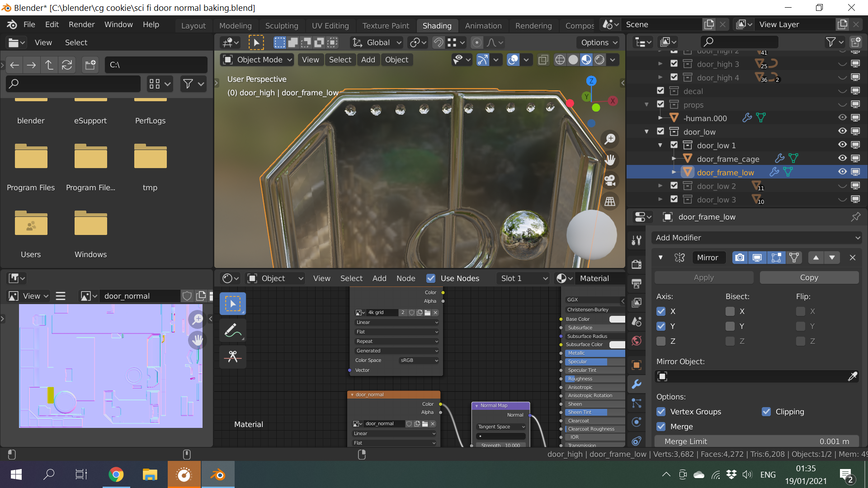Image resolution: width=868 pixels, height=488 pixels.
Task: Select the Annotate tool in node editor
Action: (x=233, y=331)
